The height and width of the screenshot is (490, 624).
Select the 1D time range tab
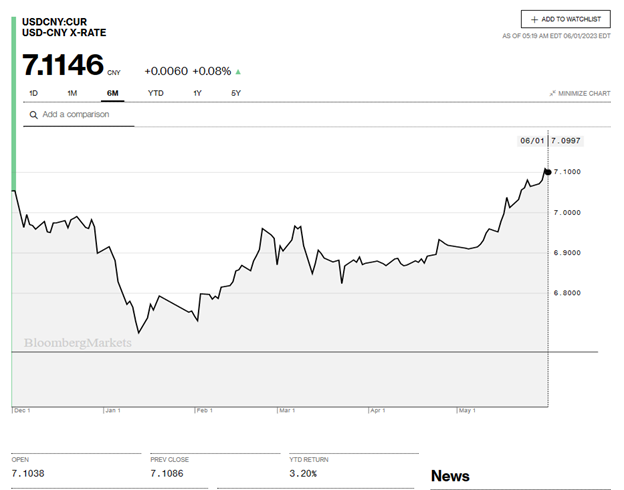[33, 93]
